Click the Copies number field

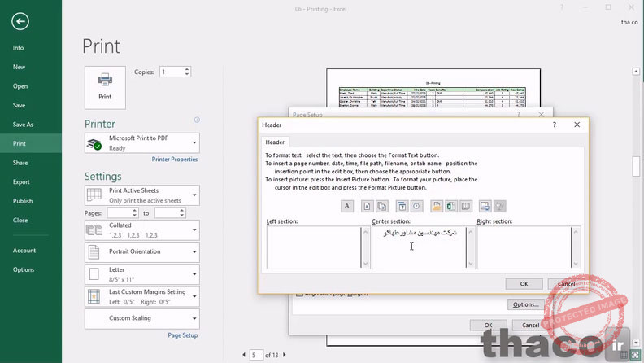172,72
